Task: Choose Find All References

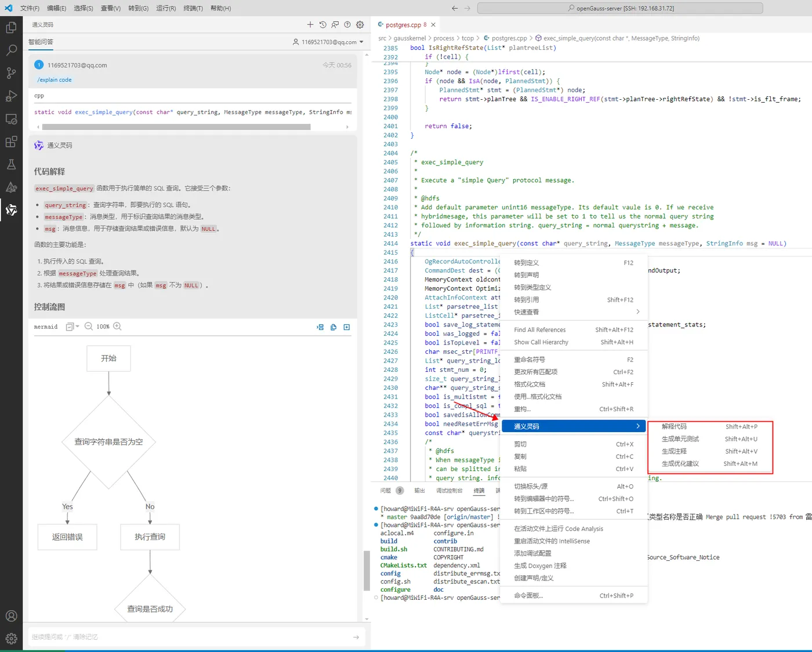Action: pos(573,330)
